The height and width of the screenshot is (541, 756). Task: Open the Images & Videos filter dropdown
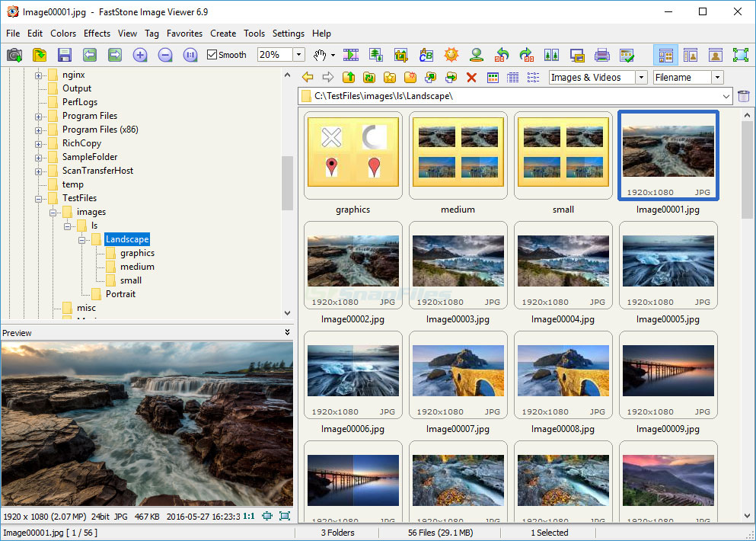click(x=641, y=77)
